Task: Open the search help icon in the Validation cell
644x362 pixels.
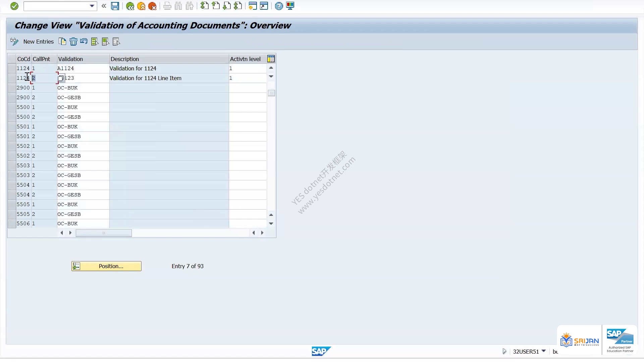Action: coord(61,78)
